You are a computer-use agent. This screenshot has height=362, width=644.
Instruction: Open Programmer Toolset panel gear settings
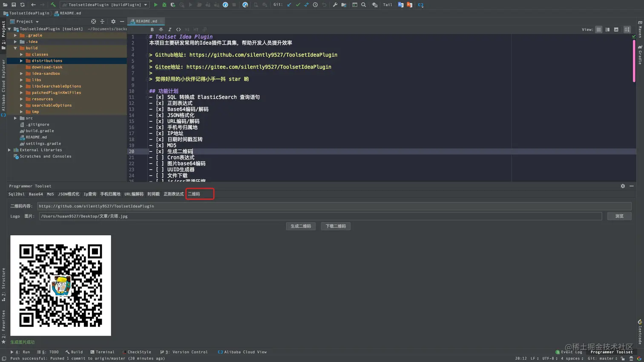click(623, 186)
